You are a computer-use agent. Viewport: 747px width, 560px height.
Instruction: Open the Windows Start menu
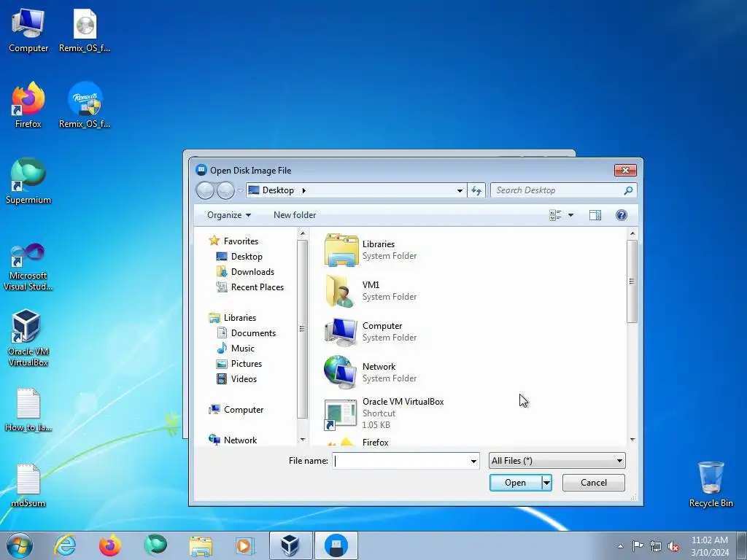[20, 545]
